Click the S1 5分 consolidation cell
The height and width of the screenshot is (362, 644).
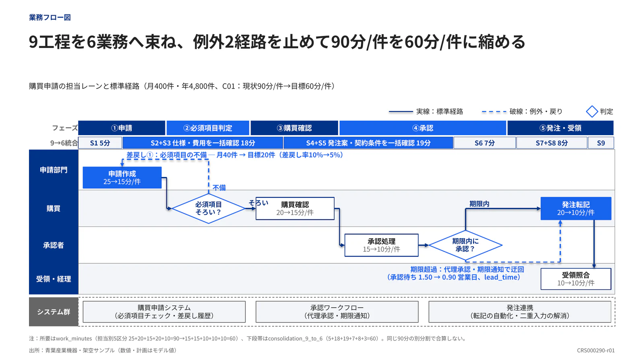click(x=100, y=143)
